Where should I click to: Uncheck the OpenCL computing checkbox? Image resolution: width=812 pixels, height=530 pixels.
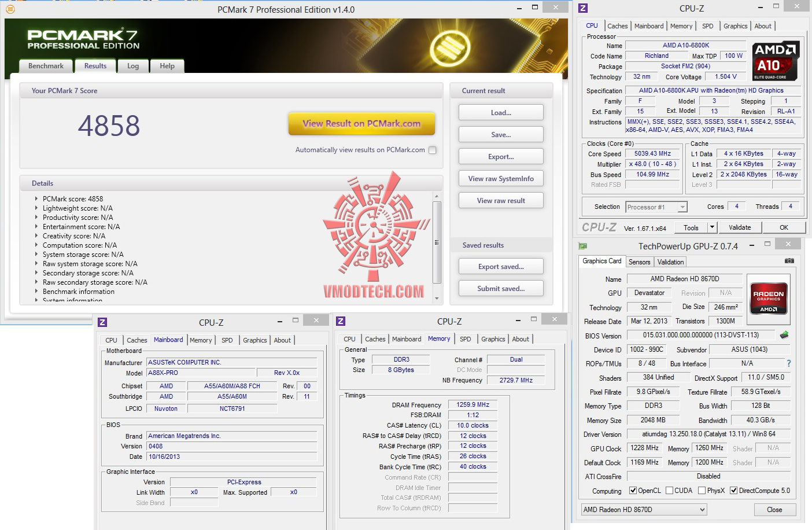click(x=633, y=491)
